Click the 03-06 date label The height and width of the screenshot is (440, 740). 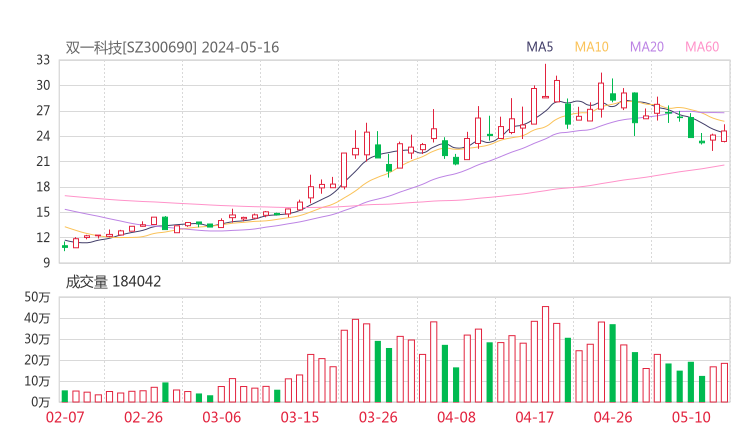point(222,417)
